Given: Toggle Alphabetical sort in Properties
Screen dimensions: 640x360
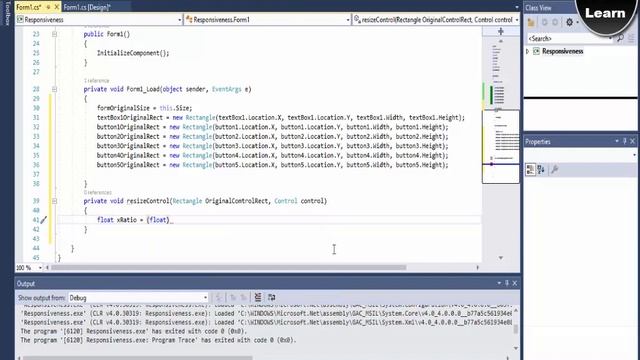Looking at the screenshot, I should click(x=542, y=169).
